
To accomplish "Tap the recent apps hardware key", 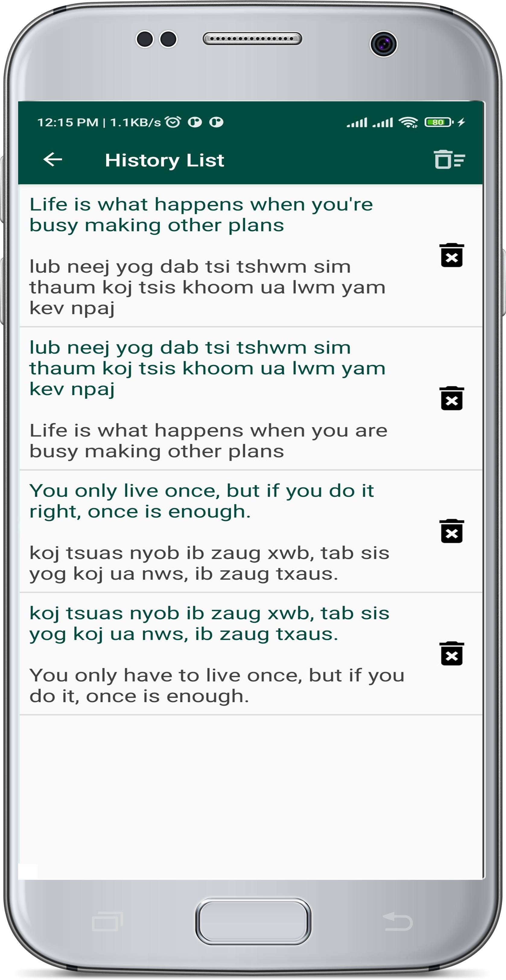I will (x=107, y=921).
